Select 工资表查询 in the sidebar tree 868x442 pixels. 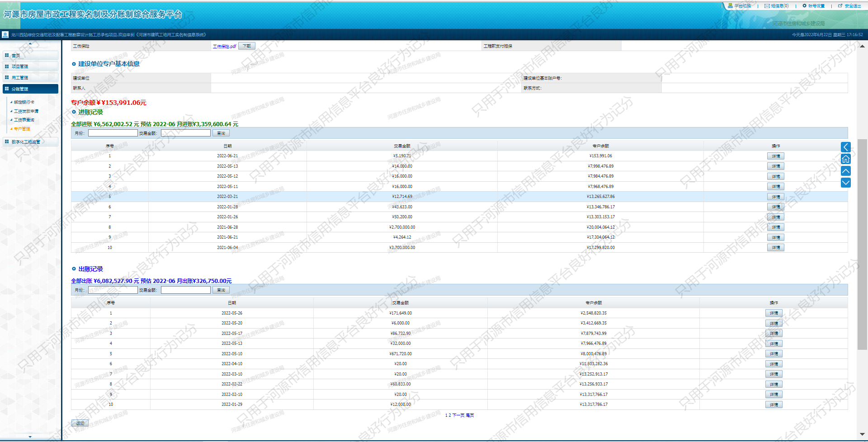coord(24,120)
